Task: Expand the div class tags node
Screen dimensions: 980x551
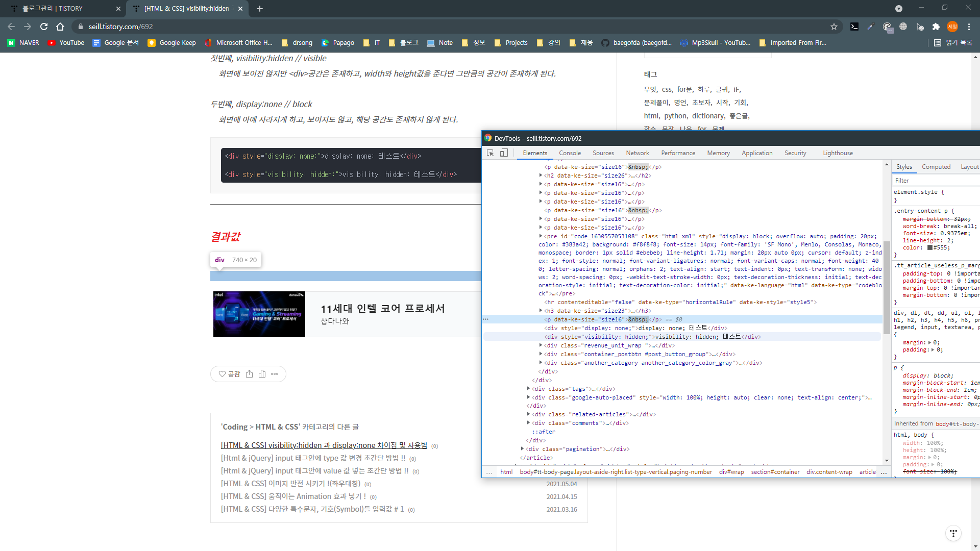Action: [x=528, y=389]
